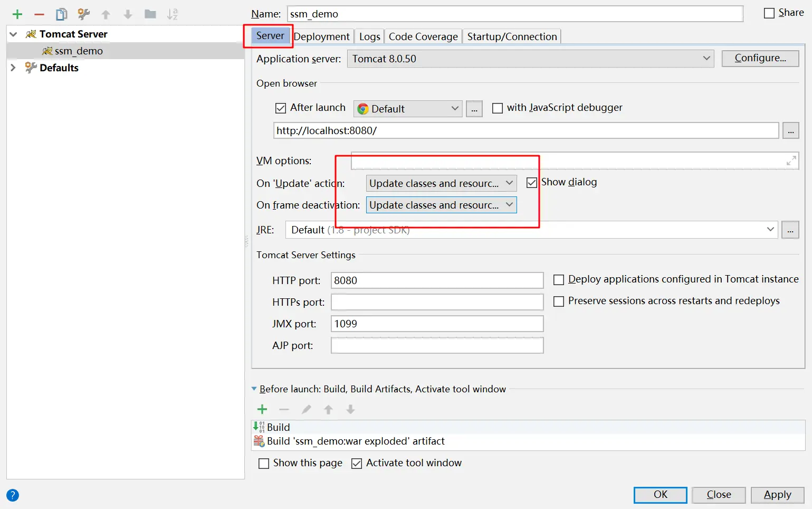Screen dimensions: 812x509
Task: Sort configurations alphabetically icon
Action: coord(173,14)
